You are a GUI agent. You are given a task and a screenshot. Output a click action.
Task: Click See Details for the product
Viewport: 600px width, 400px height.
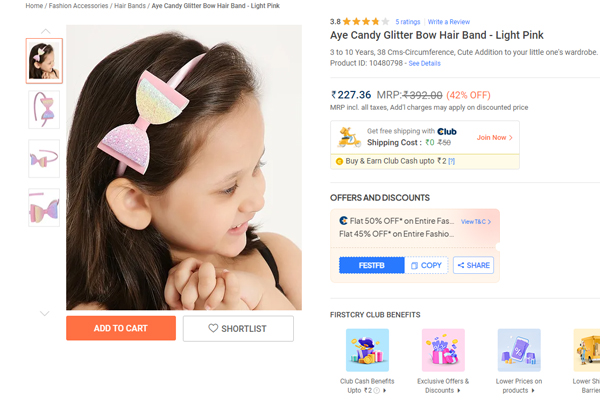click(424, 63)
